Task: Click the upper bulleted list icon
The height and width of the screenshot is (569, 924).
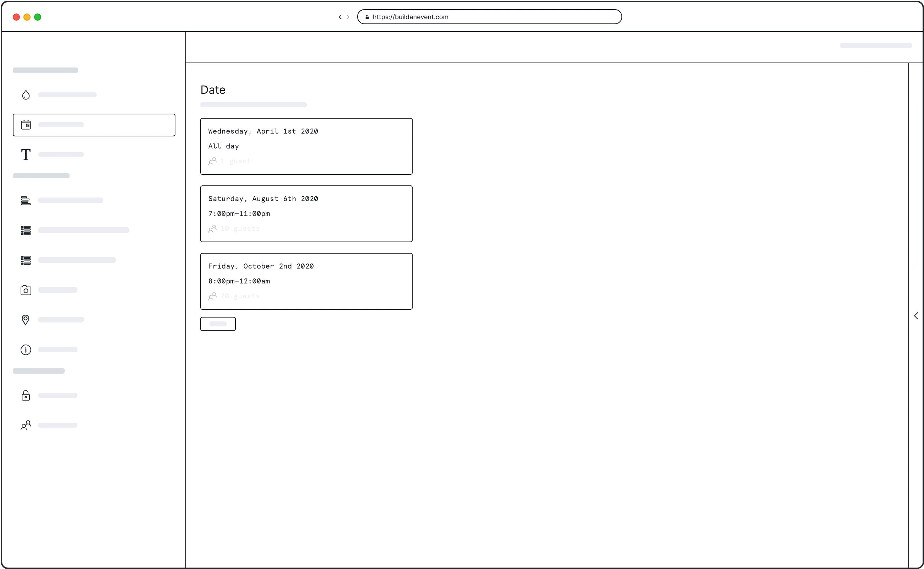Action: coord(26,230)
